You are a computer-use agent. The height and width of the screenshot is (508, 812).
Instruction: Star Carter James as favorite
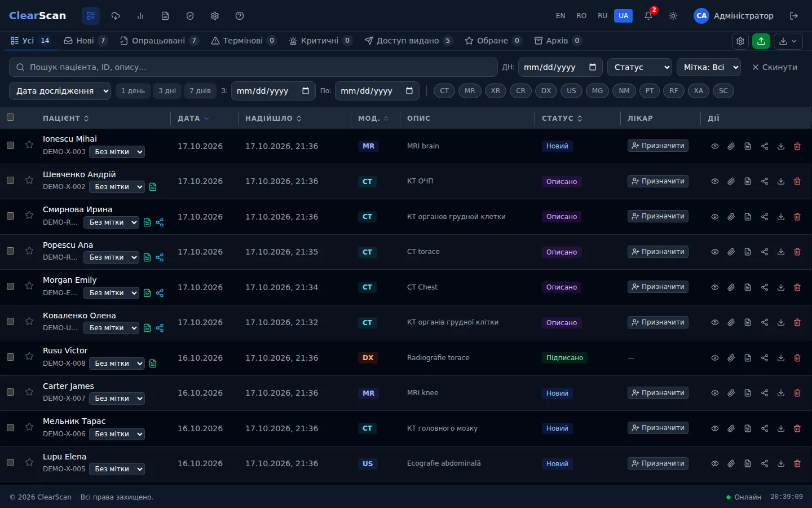pos(29,392)
